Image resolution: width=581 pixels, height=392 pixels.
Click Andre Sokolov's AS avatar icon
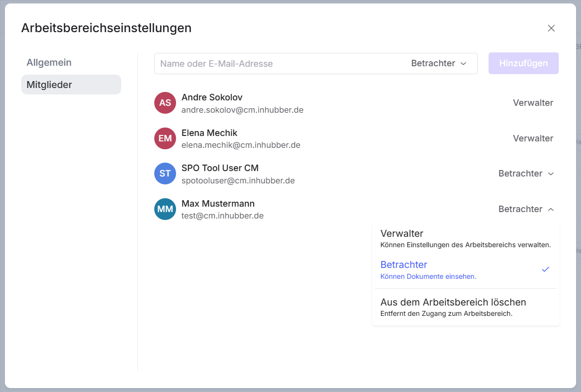click(x=165, y=103)
